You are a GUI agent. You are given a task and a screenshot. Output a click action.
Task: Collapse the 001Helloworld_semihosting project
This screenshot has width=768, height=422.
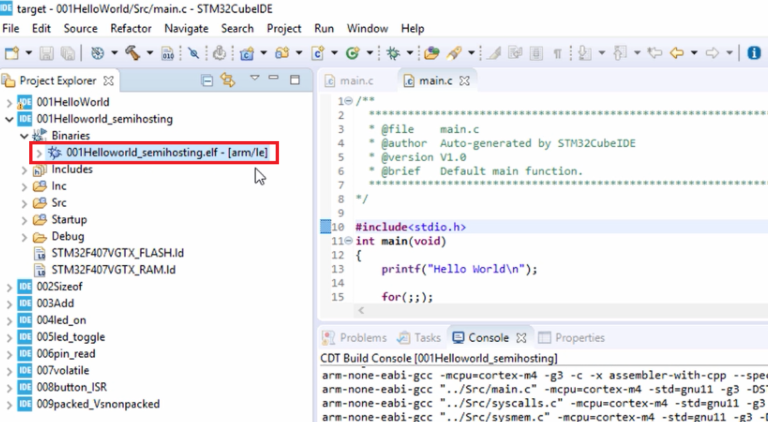point(9,119)
